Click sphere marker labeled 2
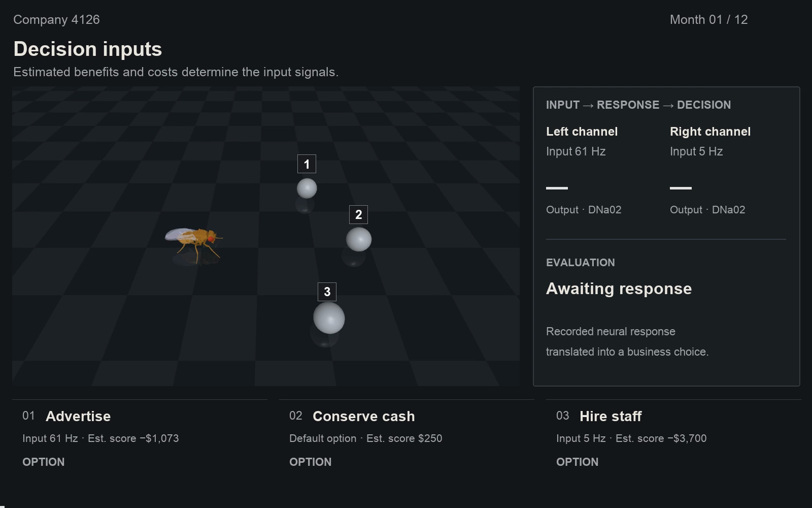This screenshot has width=812, height=508. click(359, 239)
